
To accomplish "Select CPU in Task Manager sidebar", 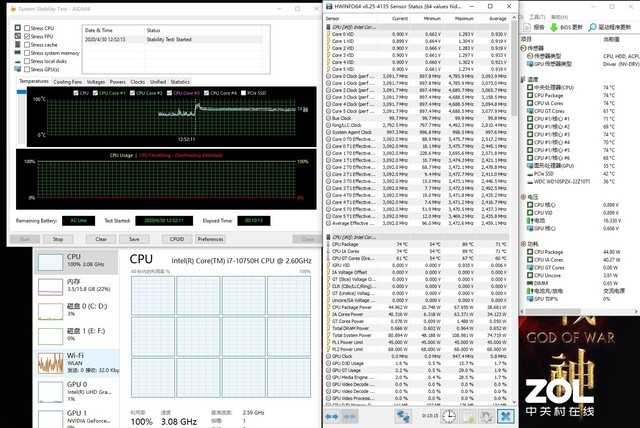I will tap(76, 262).
